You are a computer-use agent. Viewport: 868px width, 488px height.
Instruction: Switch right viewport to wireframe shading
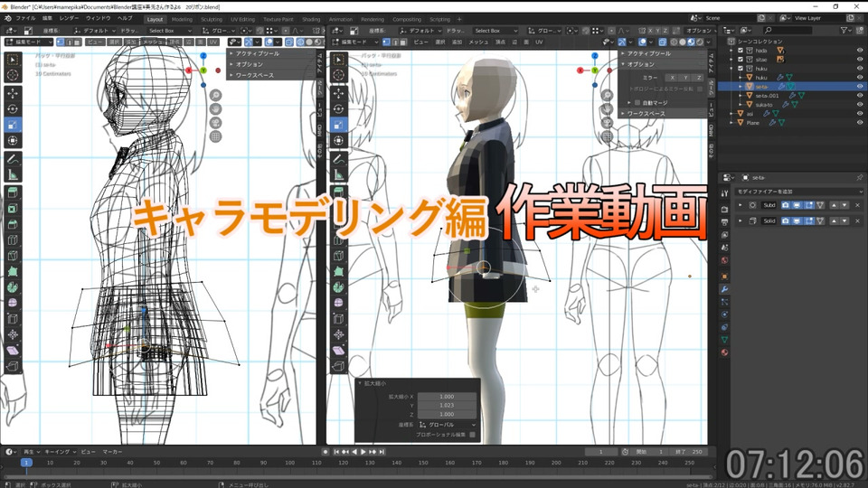674,42
